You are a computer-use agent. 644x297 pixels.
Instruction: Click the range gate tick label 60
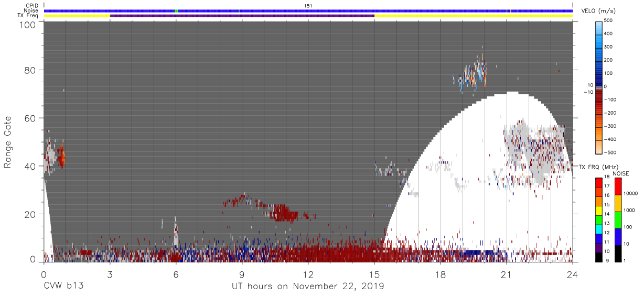pyautogui.click(x=30, y=118)
